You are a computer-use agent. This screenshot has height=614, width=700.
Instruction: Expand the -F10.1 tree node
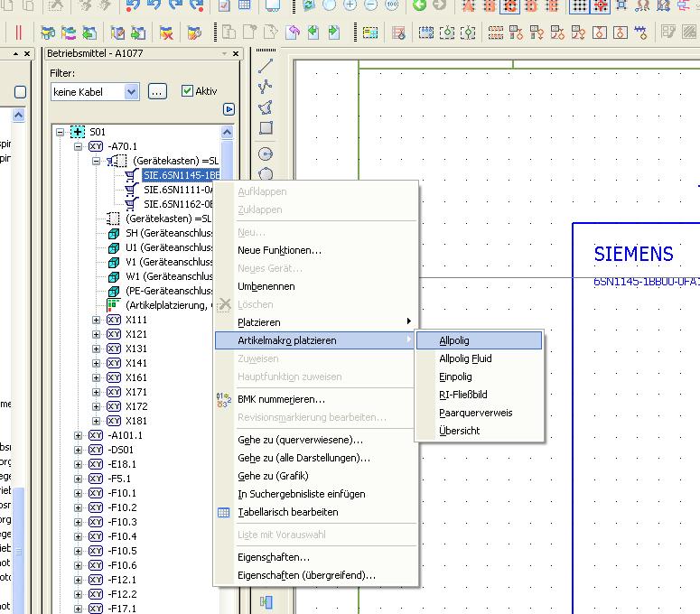point(79,493)
